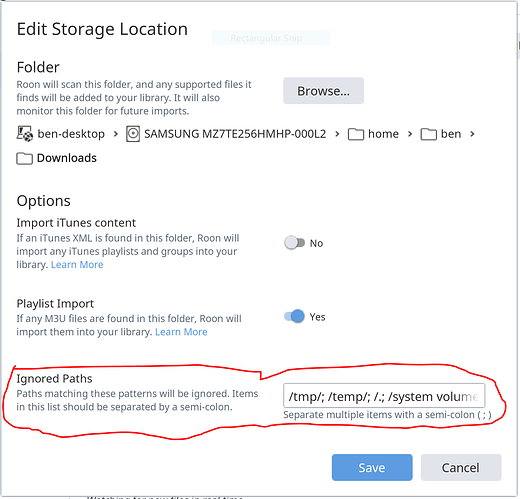Save the storage location settings
520x499 pixels.
pos(372,467)
